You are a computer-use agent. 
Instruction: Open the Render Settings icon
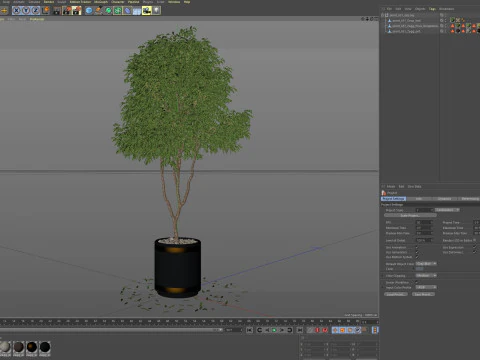tap(77, 11)
